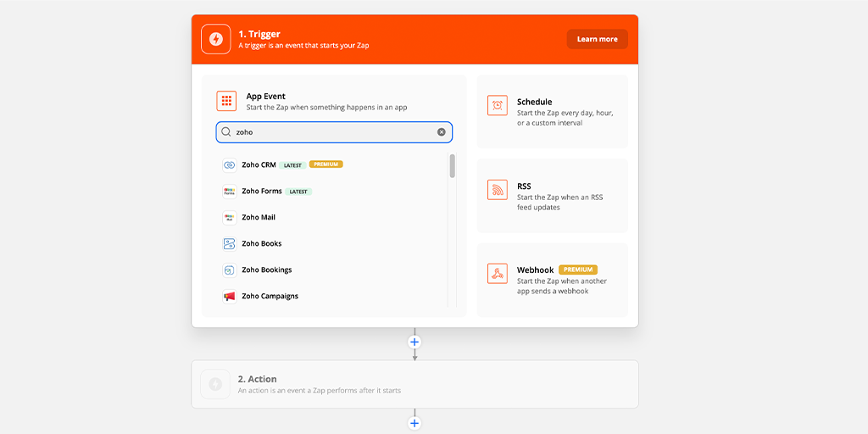
Task: Select the Zoho Forms app icon
Action: coord(230,192)
